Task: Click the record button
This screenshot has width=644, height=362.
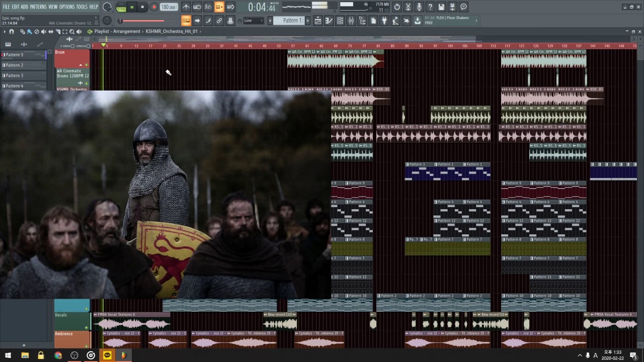Action: [154, 7]
